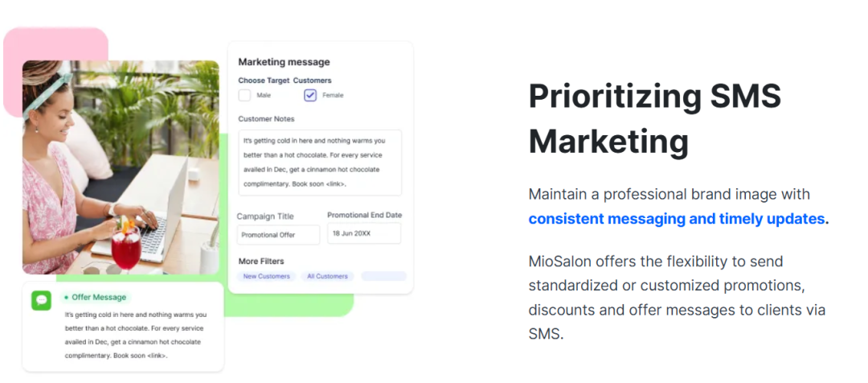Click the green dot beside Offer Message
This screenshot has height=383, width=868.
tap(66, 298)
